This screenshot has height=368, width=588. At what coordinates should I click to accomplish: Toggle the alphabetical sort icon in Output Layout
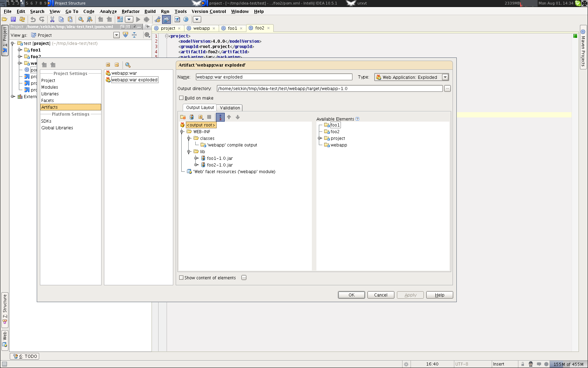click(x=220, y=117)
